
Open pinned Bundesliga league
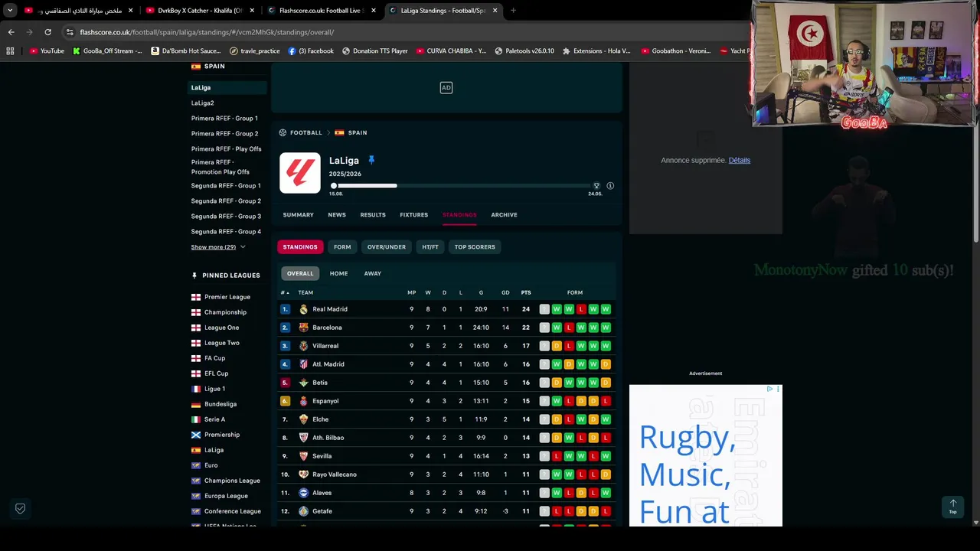tap(220, 404)
